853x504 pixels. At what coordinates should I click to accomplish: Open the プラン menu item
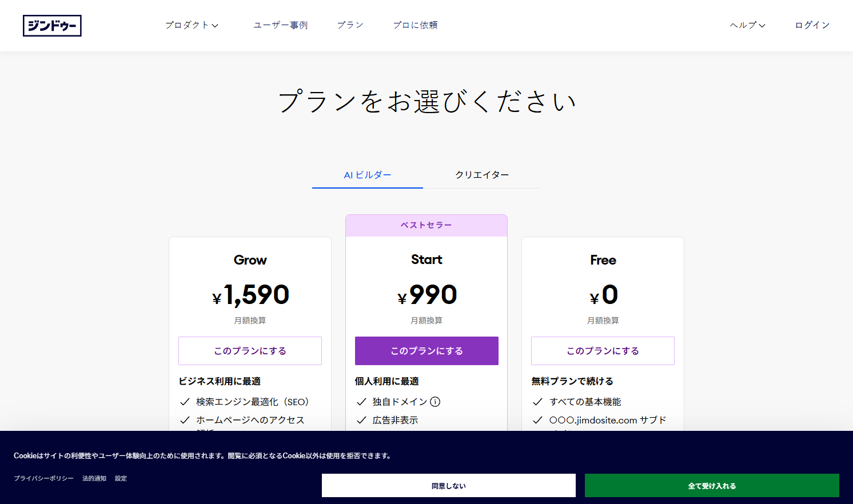coord(350,25)
